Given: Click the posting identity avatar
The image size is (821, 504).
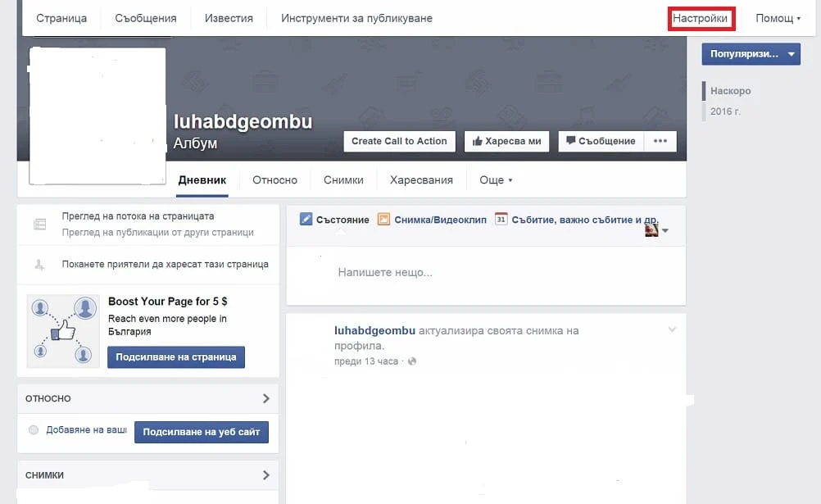Looking at the screenshot, I should click(x=651, y=229).
